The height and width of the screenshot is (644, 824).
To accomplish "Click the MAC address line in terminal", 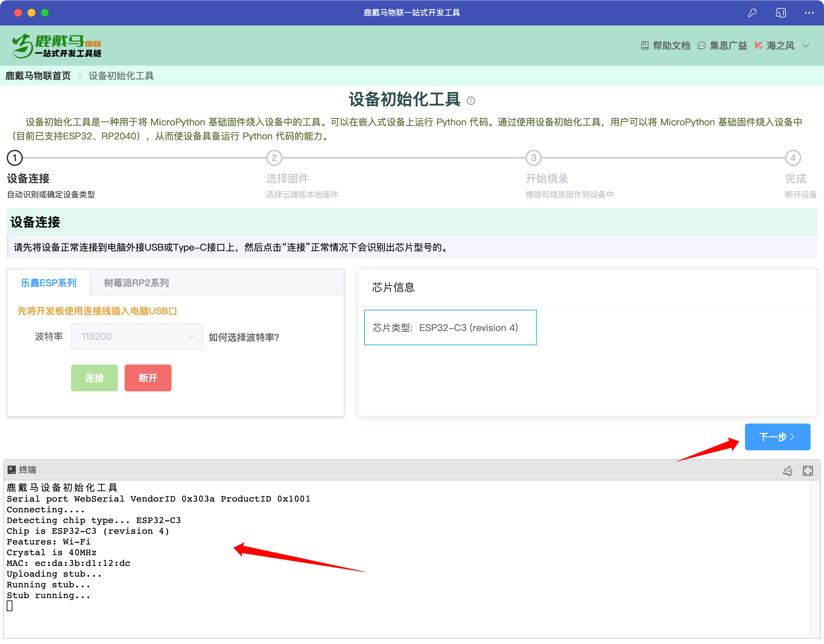I will click(68, 563).
